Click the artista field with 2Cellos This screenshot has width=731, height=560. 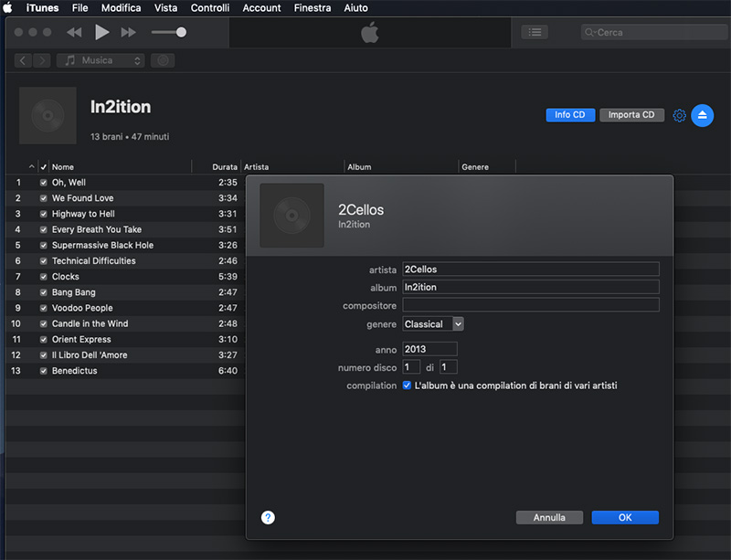(531, 269)
